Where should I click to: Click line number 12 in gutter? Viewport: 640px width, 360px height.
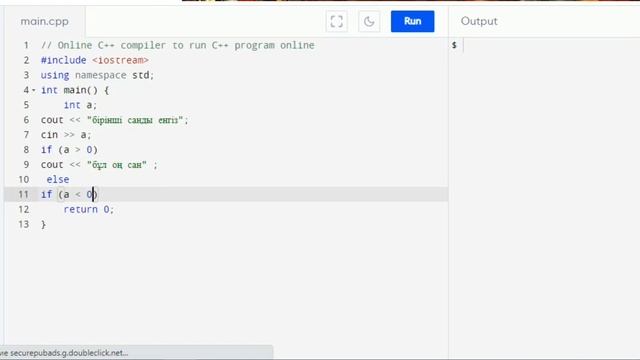coord(24,209)
